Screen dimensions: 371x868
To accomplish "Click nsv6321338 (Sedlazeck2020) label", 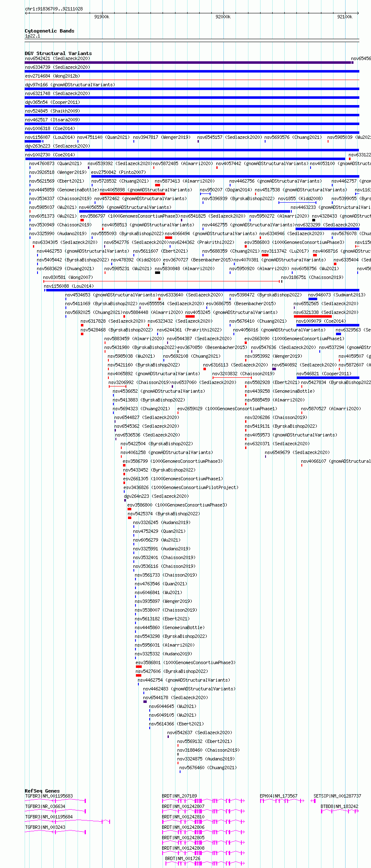I will [326, 312].
